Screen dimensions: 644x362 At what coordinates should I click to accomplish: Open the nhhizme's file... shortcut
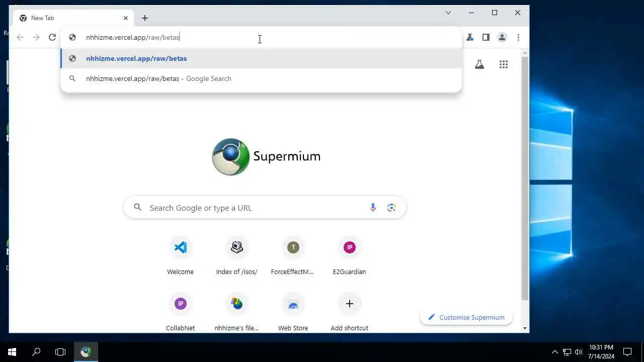236,312
